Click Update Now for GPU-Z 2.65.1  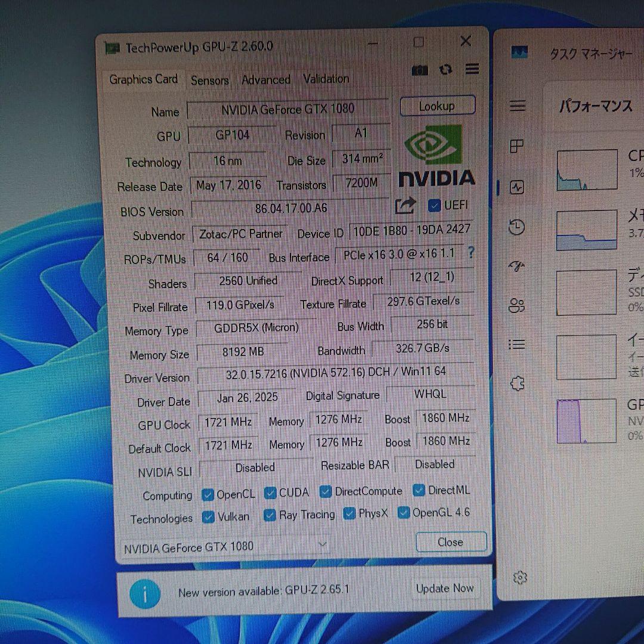445,589
